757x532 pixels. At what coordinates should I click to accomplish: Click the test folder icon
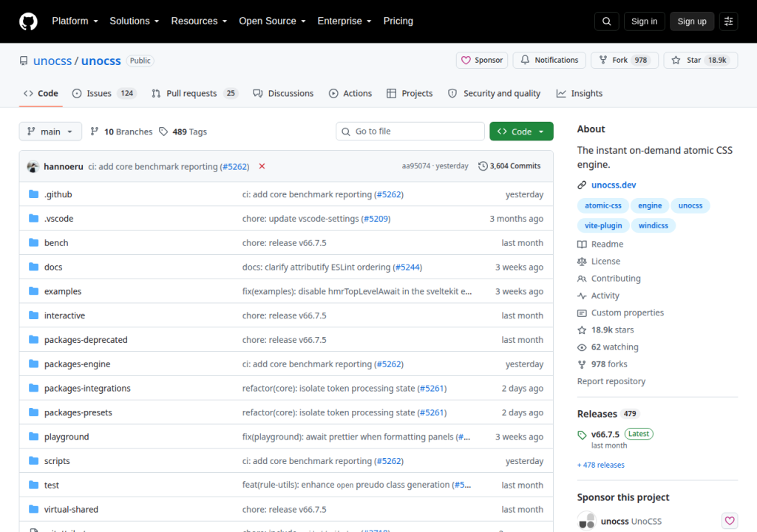pos(33,485)
